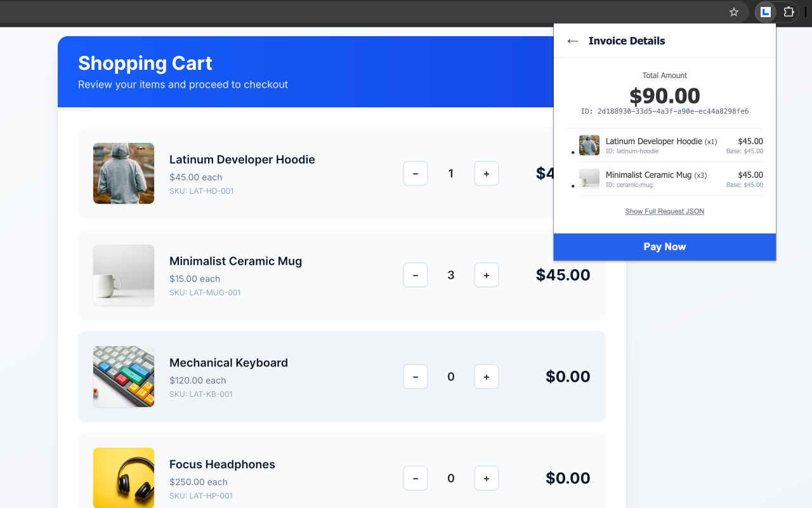
Task: Bookmark the page using the star icon
Action: [x=734, y=11]
